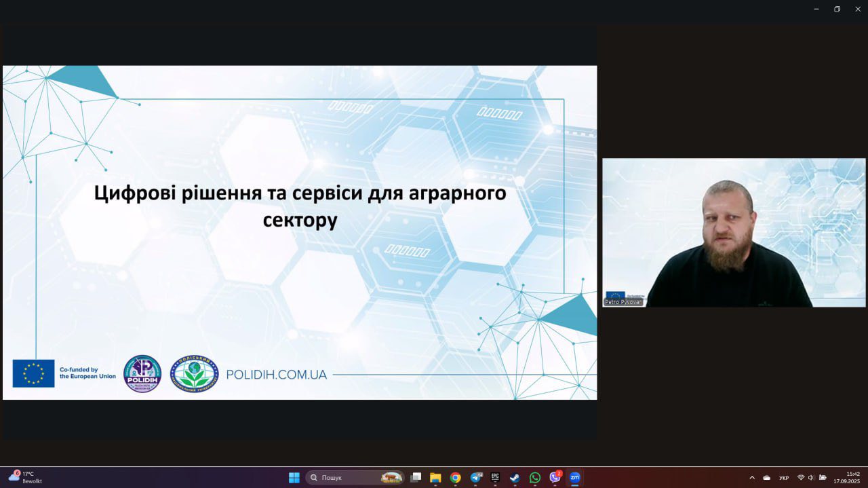868x488 pixels.
Task: Switch the УКР keyboard language indicator
Action: coord(784,478)
